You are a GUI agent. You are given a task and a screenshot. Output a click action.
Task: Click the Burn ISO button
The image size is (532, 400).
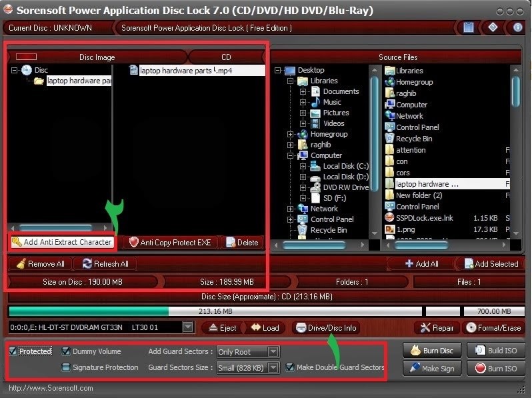click(495, 368)
